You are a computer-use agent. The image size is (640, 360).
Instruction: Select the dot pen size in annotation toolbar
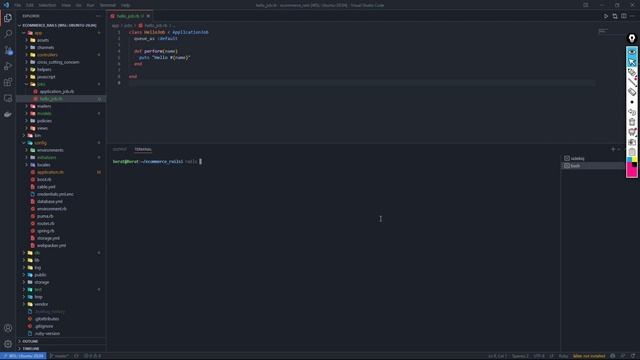632,102
